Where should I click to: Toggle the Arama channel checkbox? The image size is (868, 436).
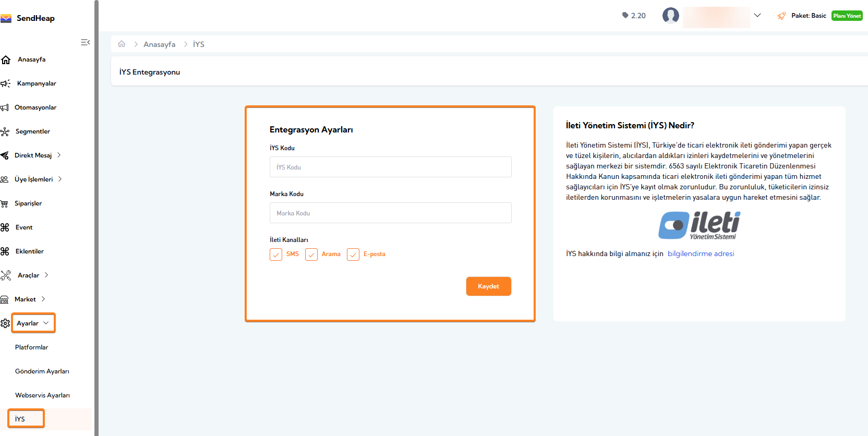click(x=311, y=255)
